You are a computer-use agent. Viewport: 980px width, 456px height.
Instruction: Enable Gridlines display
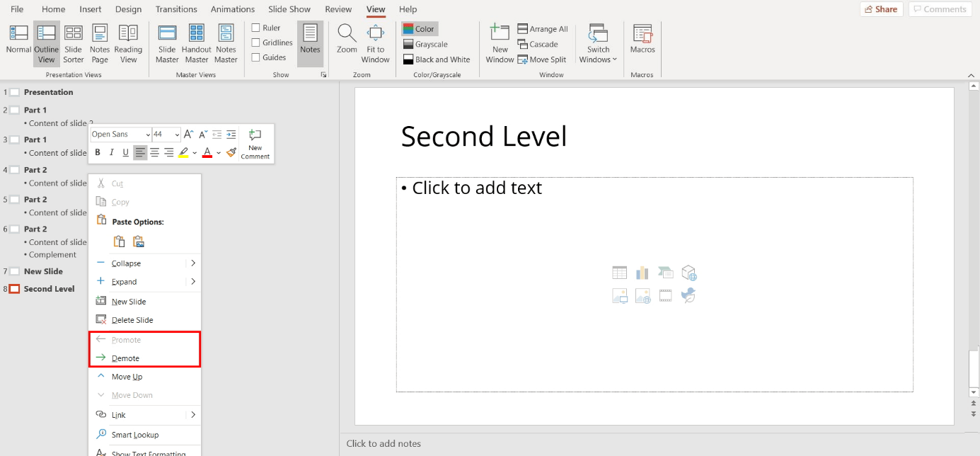255,42
